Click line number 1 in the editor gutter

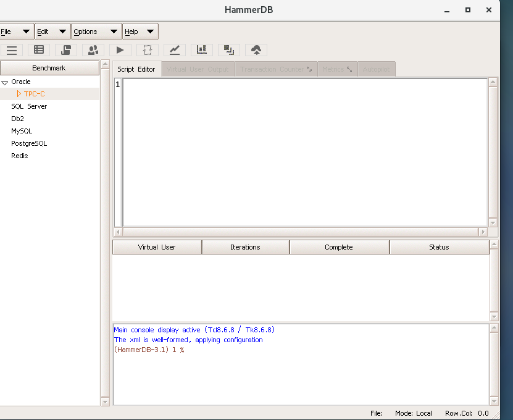click(x=118, y=85)
